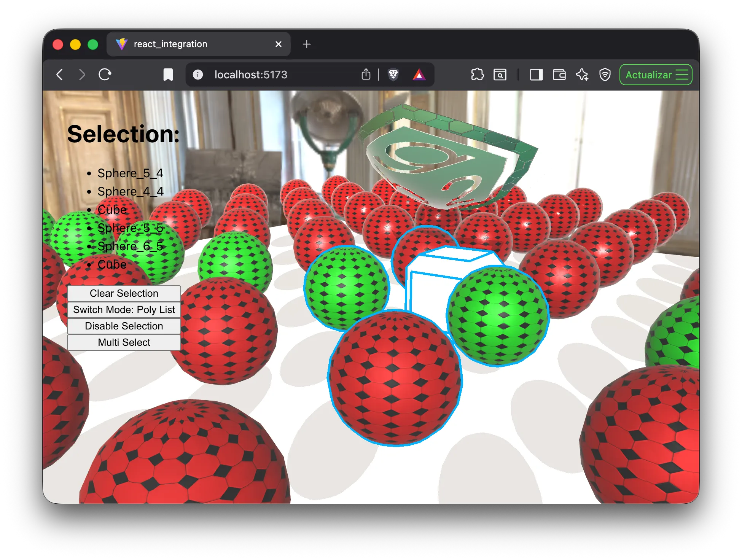Click the Brave Rewards triangle icon
This screenshot has width=742, height=560.
[419, 75]
